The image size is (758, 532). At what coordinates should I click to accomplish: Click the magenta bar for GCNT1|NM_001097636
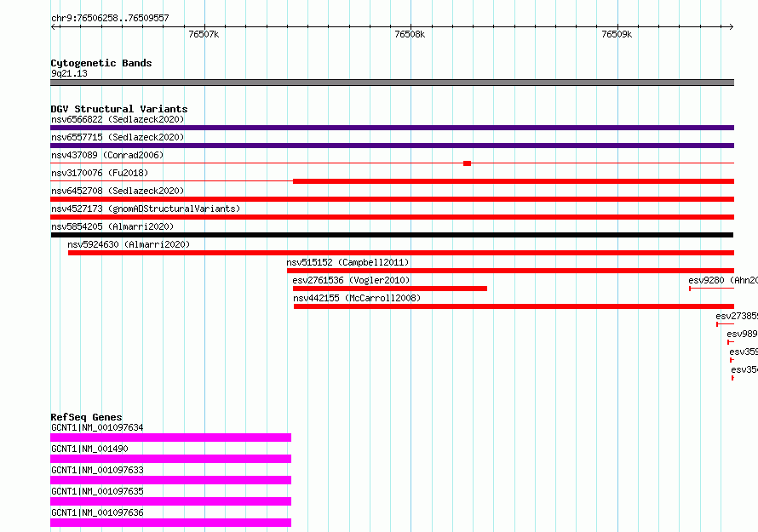170,523
